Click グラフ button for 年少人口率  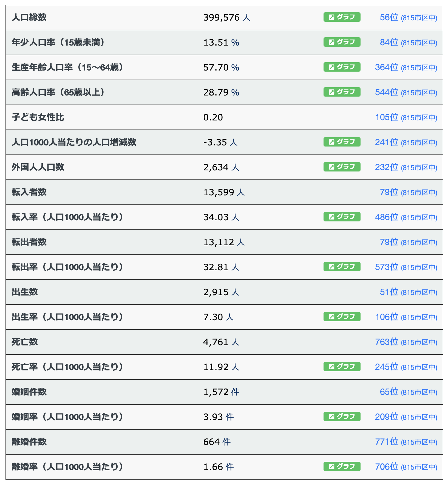342,42
